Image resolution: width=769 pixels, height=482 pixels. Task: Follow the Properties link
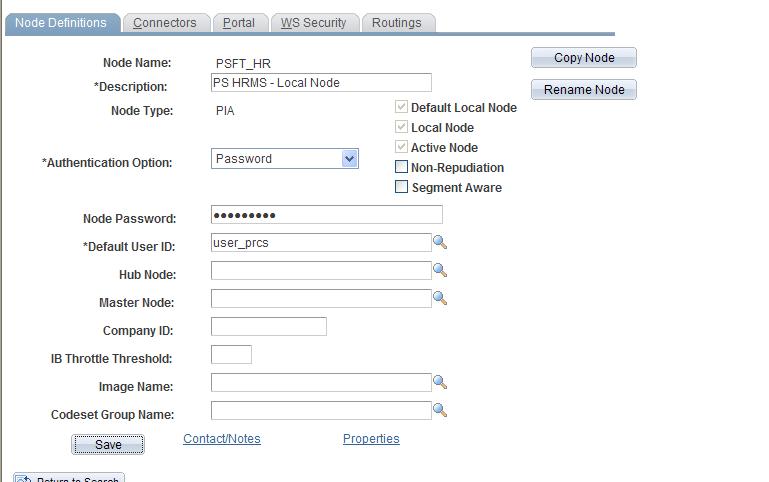pyautogui.click(x=371, y=439)
